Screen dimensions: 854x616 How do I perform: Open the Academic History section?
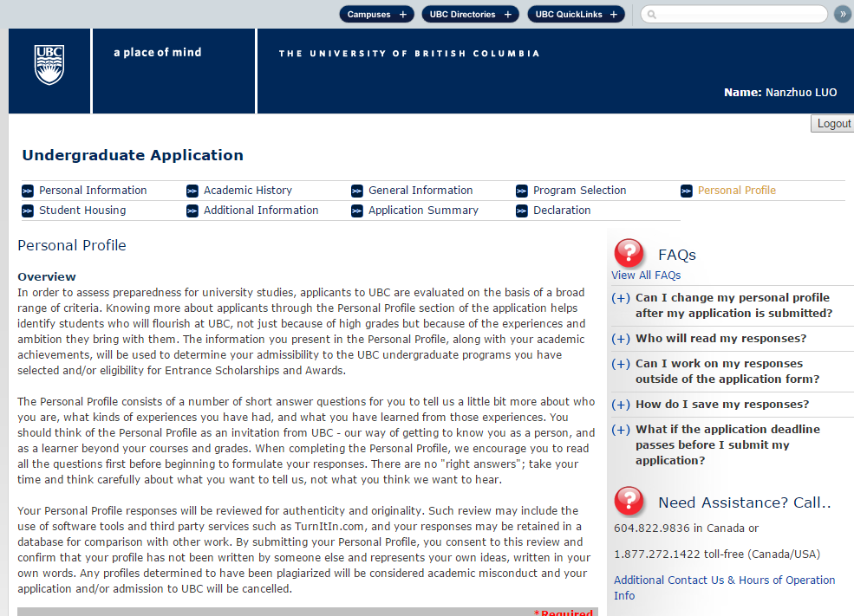[248, 191]
